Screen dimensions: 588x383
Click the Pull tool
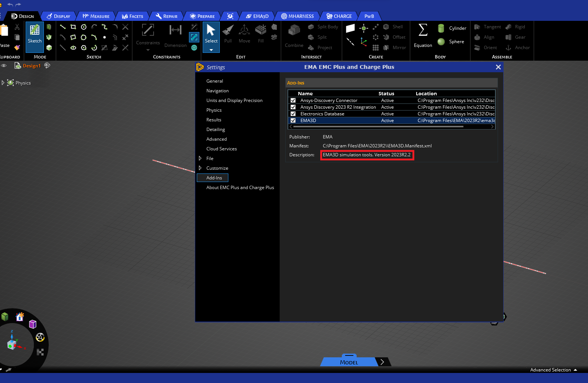point(228,34)
